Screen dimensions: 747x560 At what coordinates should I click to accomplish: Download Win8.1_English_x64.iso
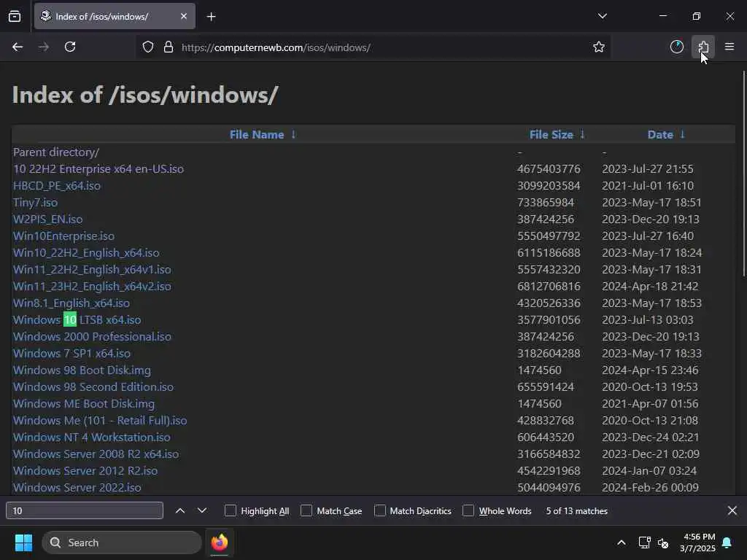pos(71,303)
